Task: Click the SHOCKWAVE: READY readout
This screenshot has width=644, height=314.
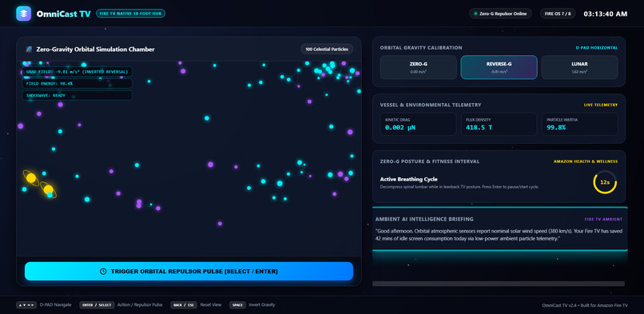Action: pos(77,95)
